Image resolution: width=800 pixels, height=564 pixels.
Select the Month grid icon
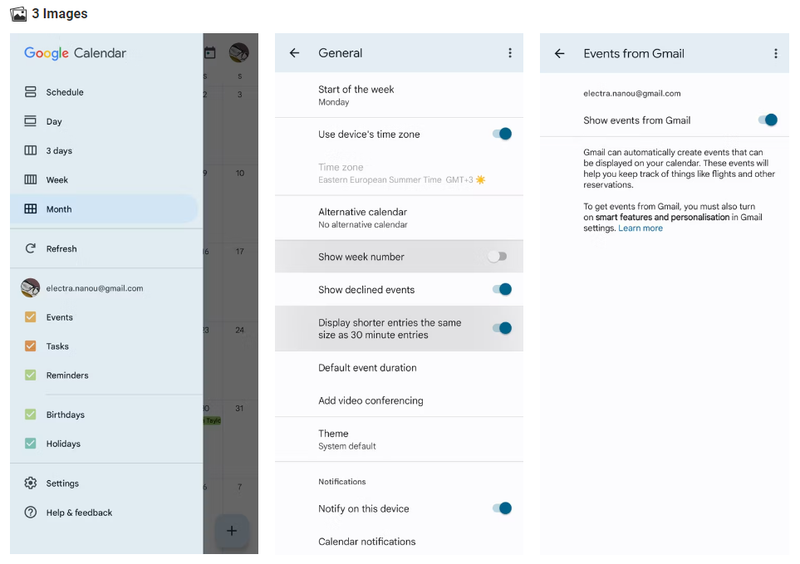coord(31,209)
